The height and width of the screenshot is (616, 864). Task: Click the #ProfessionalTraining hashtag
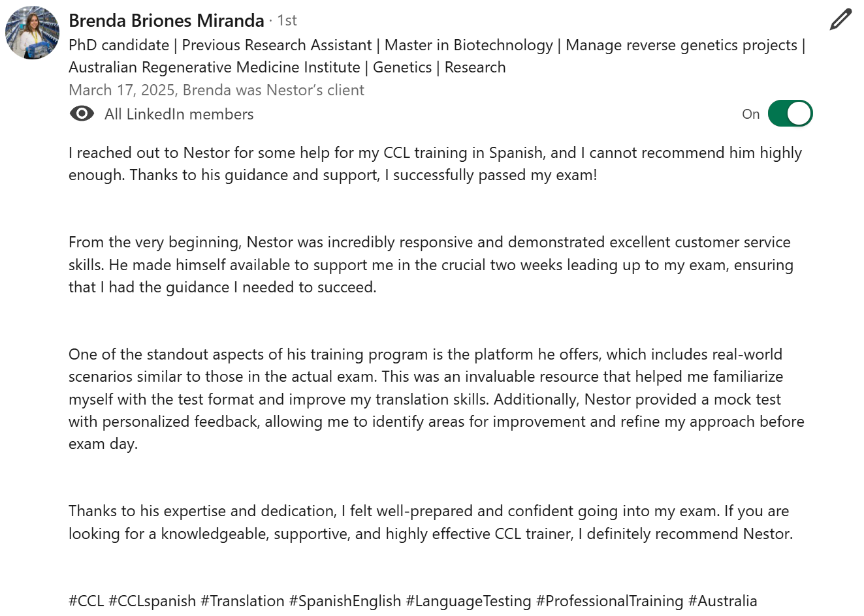click(610, 601)
